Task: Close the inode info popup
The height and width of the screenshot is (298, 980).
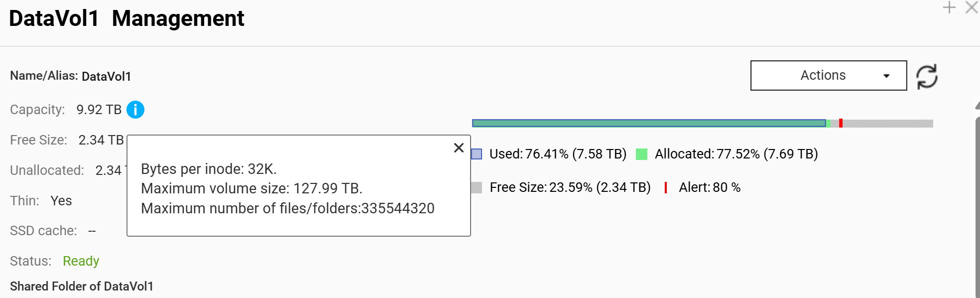Action: click(459, 148)
